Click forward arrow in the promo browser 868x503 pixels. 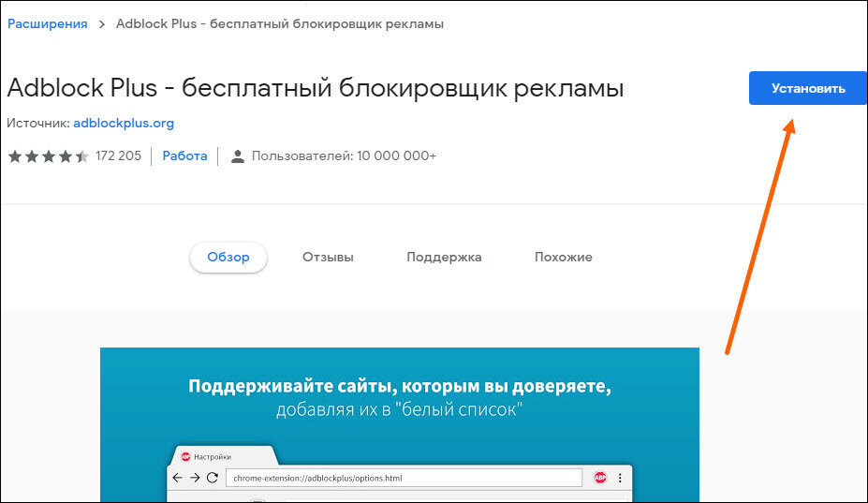click(x=195, y=478)
